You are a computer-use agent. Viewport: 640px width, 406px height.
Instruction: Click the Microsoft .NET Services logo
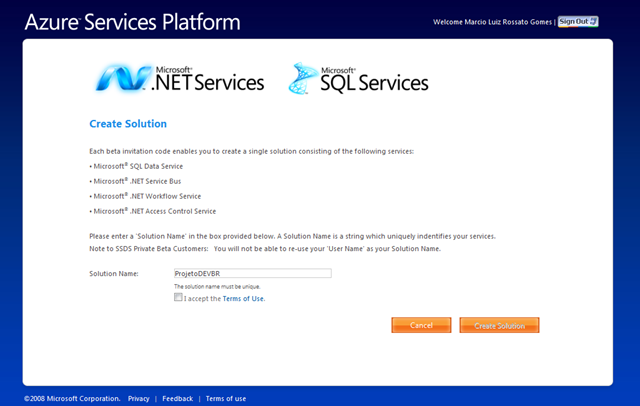(x=180, y=78)
